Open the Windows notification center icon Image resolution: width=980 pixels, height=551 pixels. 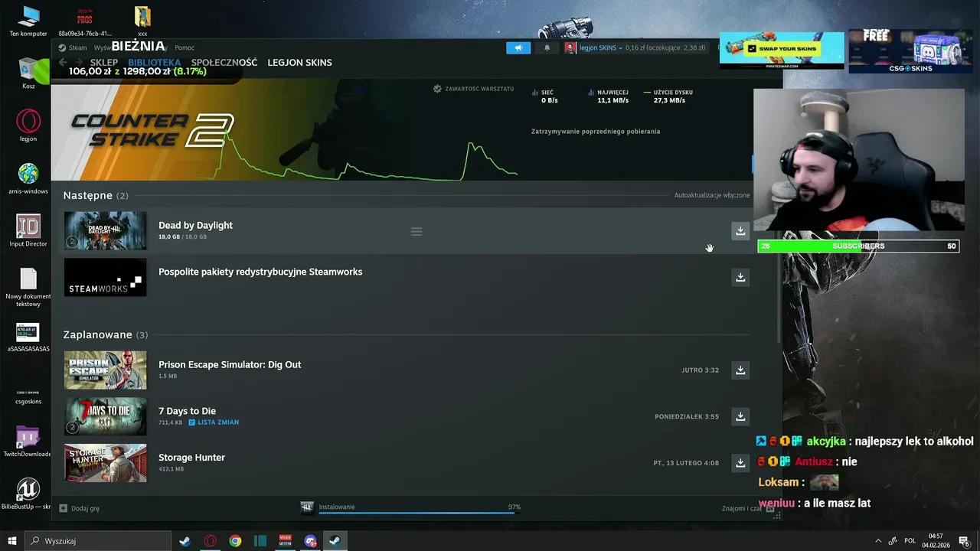point(964,541)
